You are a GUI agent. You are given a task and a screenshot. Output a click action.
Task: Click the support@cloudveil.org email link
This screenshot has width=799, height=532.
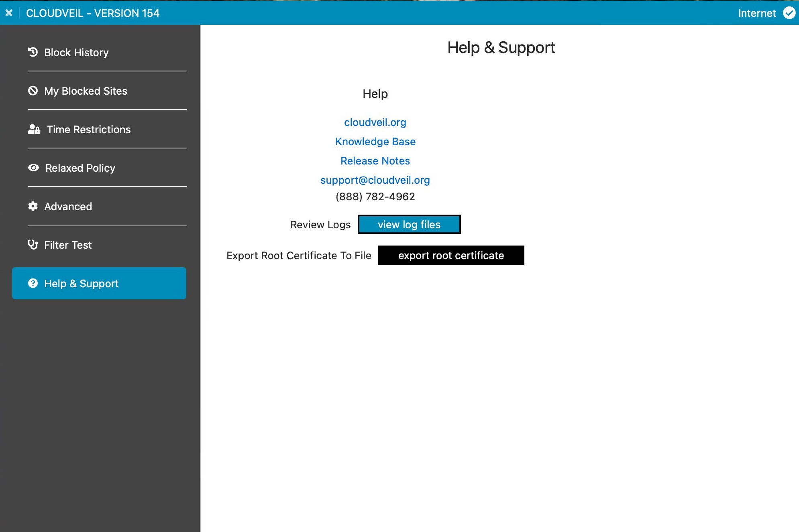(x=375, y=180)
